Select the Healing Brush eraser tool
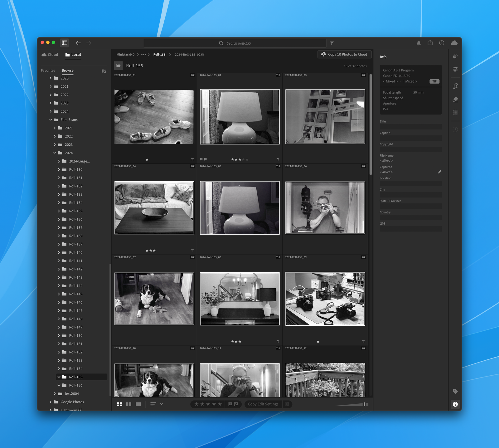The height and width of the screenshot is (448, 499). click(455, 100)
